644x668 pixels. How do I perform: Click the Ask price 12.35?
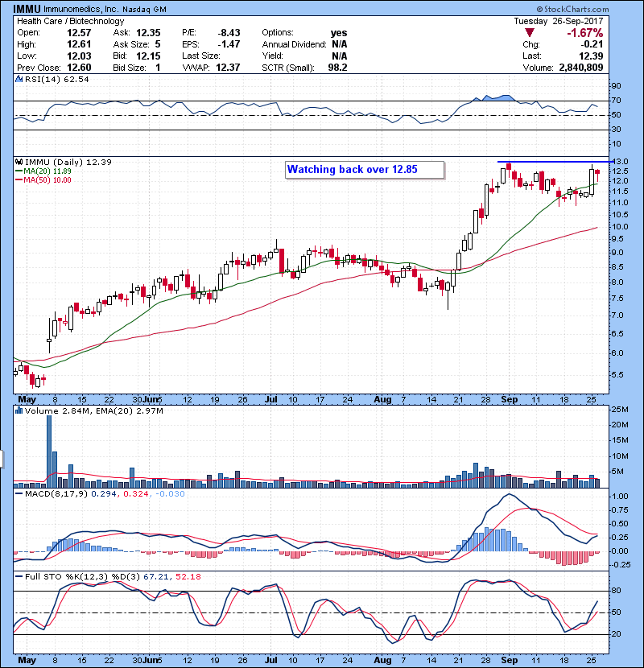point(148,33)
